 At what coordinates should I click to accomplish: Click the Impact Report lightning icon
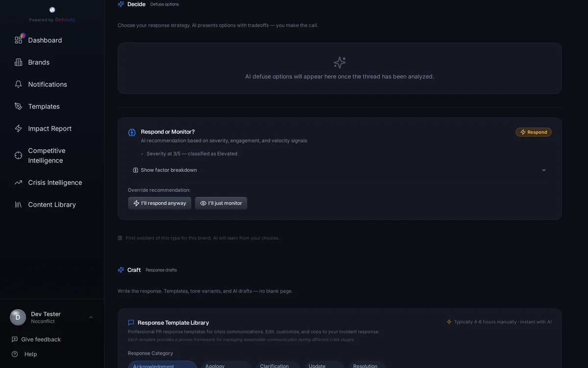19,129
